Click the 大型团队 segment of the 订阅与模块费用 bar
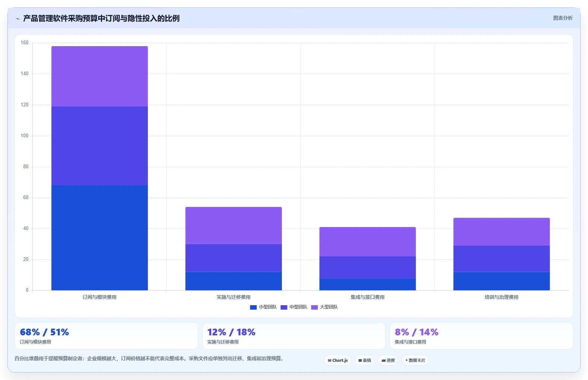This screenshot has width=588, height=380. point(99,76)
